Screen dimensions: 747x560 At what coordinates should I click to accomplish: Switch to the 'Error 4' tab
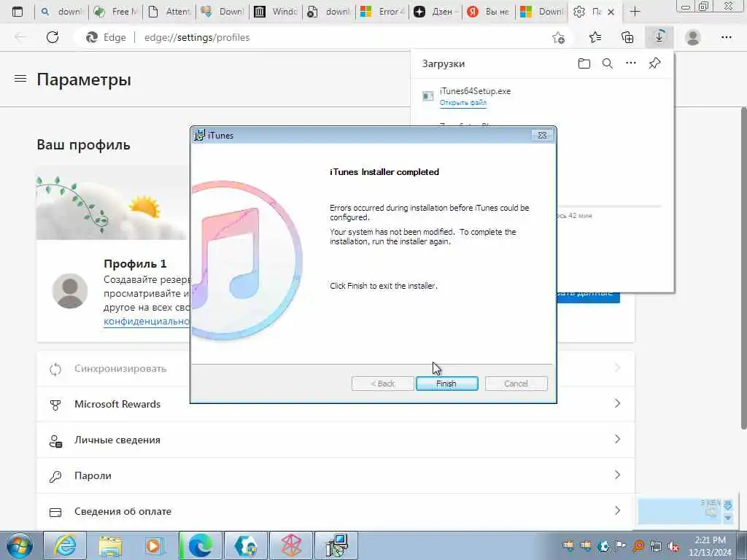[382, 12]
